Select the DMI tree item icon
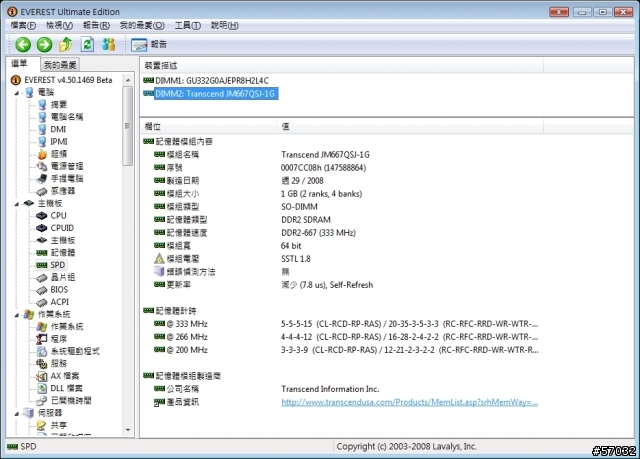Viewport: 640px width, 459px height. coord(42,129)
